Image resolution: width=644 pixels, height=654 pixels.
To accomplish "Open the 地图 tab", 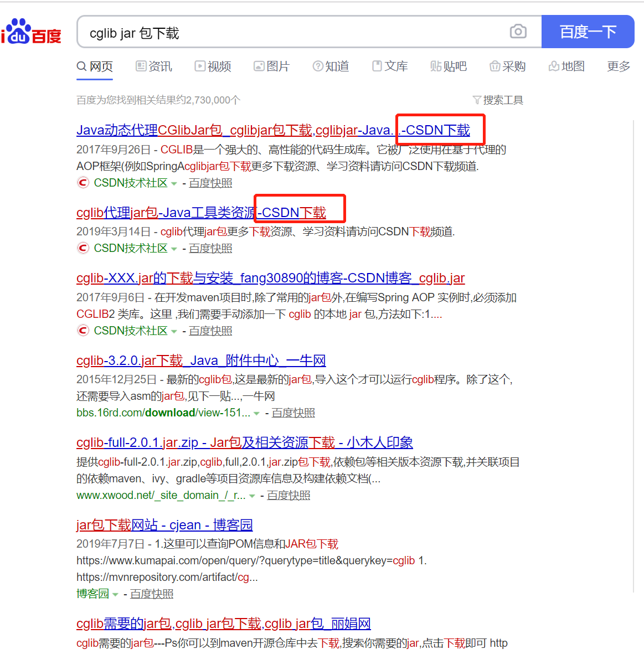I will (x=566, y=66).
